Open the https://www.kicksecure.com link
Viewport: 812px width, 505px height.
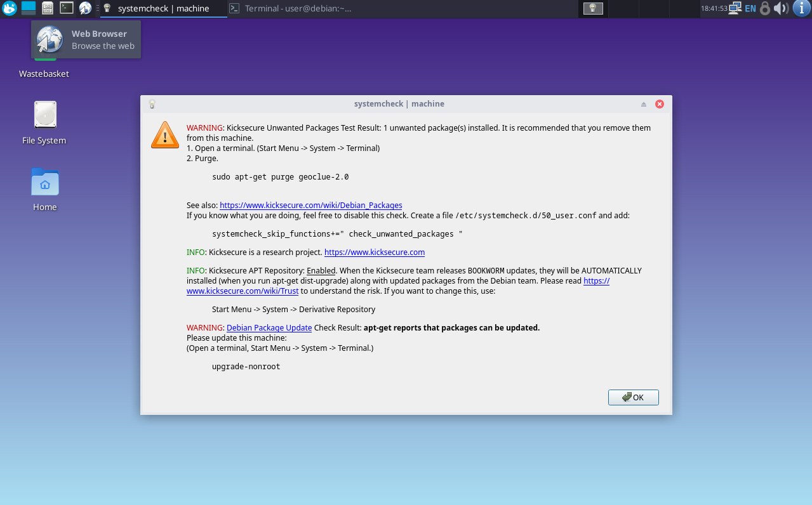(375, 253)
